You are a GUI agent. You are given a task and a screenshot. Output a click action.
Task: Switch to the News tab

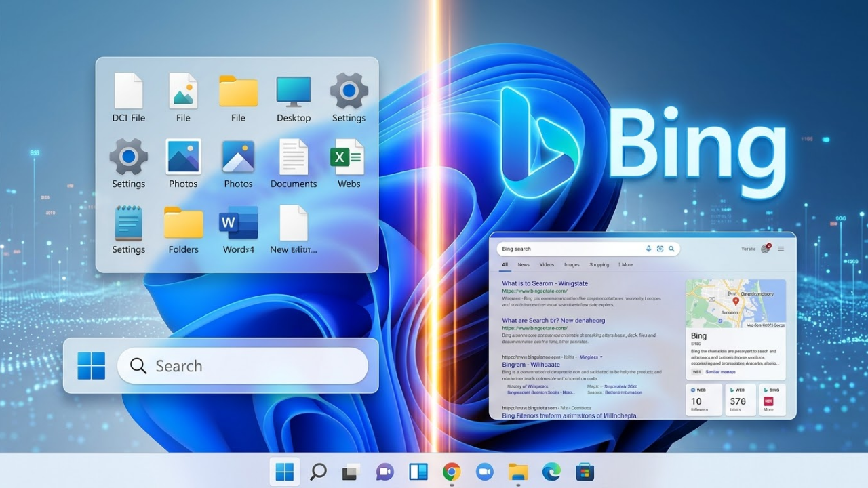point(524,265)
